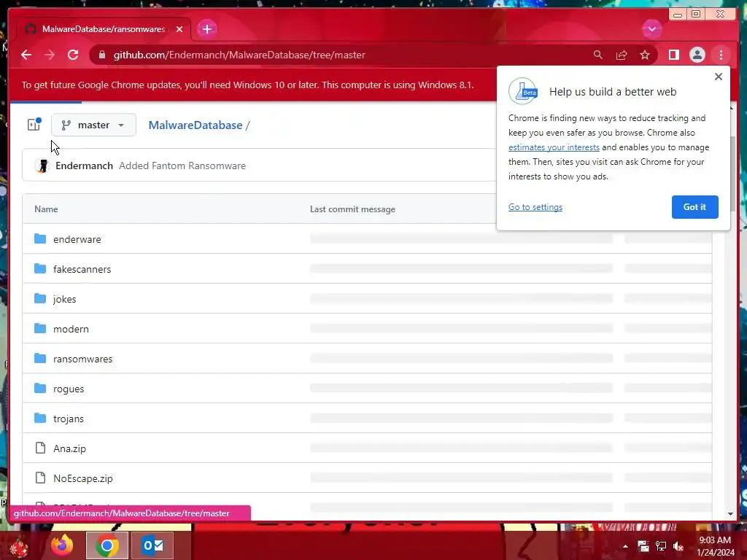
Task: Show hidden tray icons arrow
Action: (625, 546)
